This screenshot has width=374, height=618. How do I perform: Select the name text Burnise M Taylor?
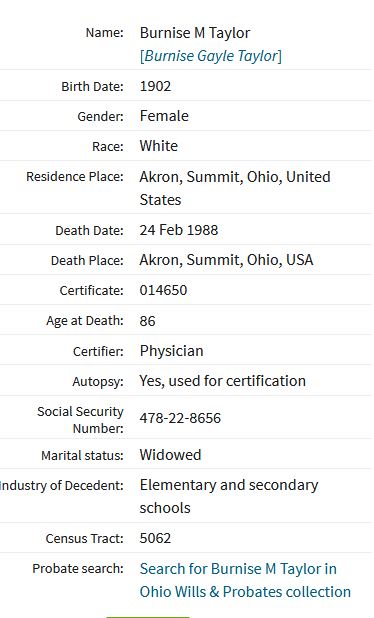click(195, 33)
